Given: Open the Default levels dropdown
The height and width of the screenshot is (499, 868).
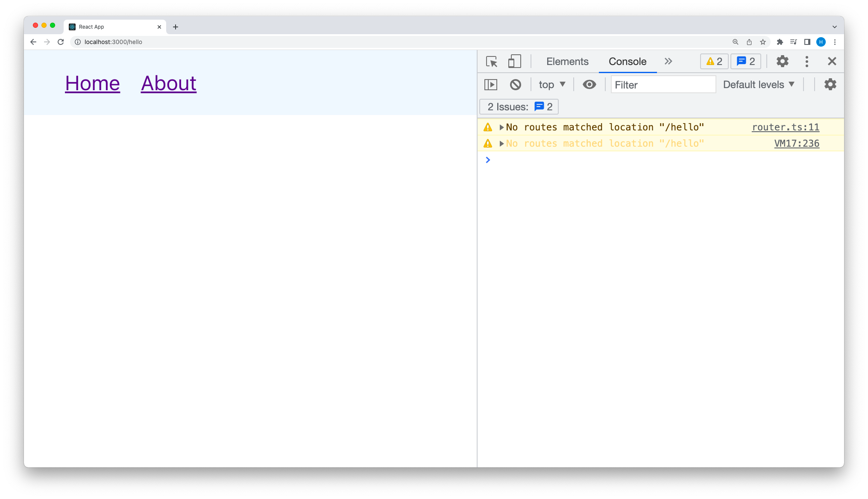Looking at the screenshot, I should coord(759,85).
